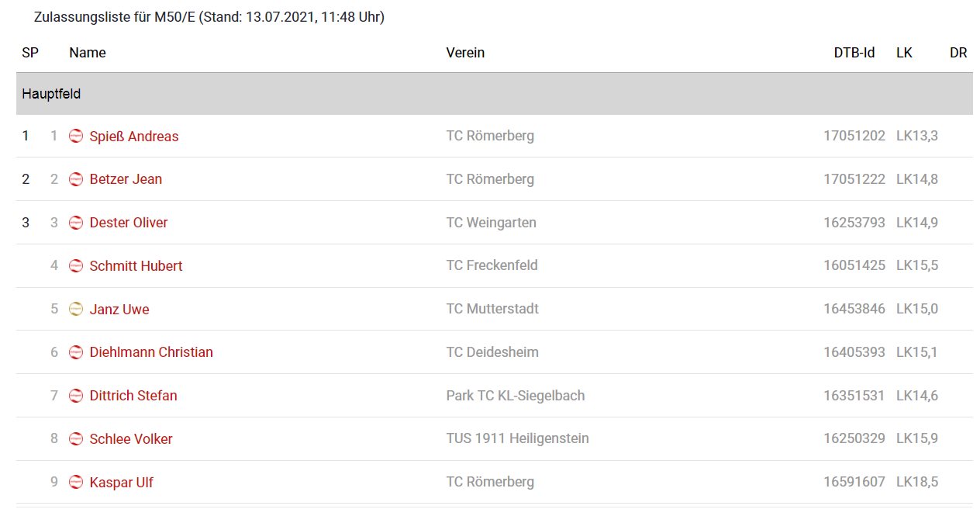Click the red status icon beside Betzer Jean
Screen dimensions: 980x516
pos(76,179)
